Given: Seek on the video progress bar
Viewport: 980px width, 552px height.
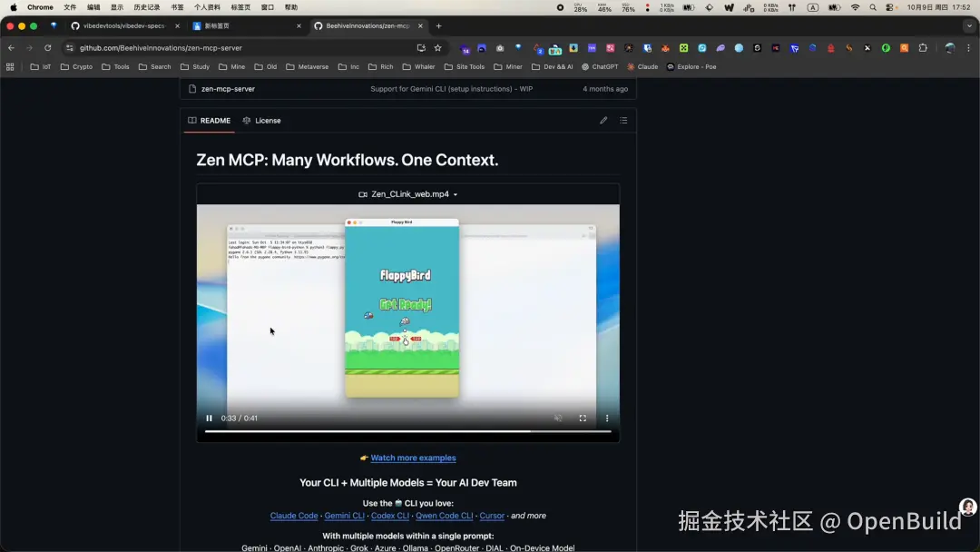Looking at the screenshot, I should (408, 431).
